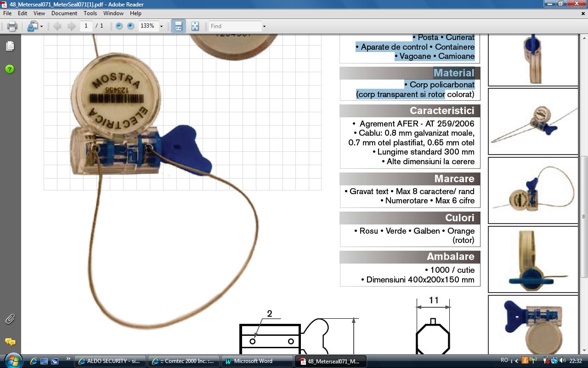Image resolution: width=588 pixels, height=368 pixels.
Task: Click the Start Meeting collaborate icon
Action: tap(32, 26)
